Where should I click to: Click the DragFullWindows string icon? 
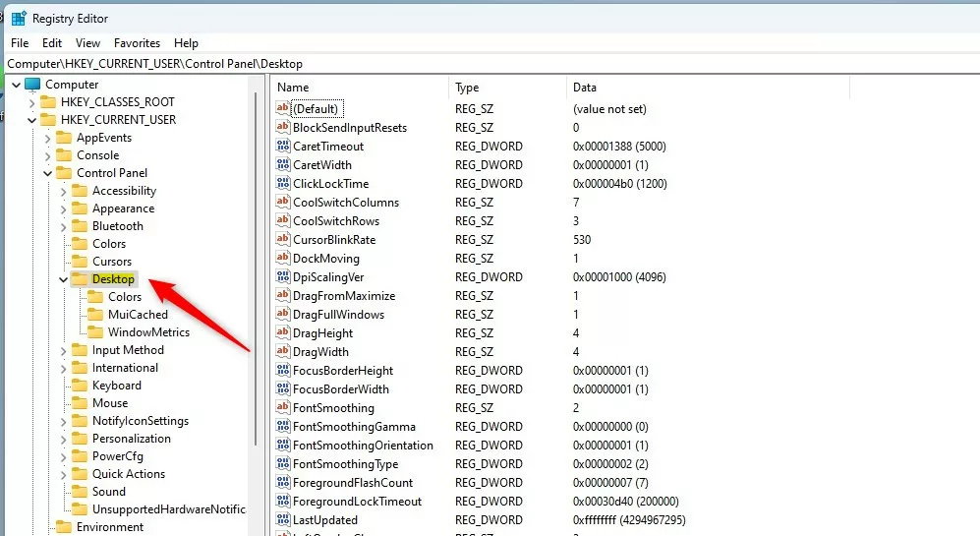pyautogui.click(x=283, y=314)
